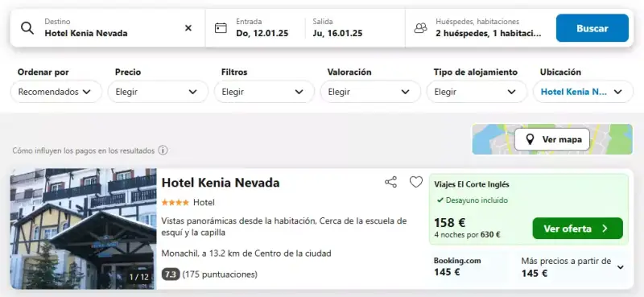Open the Recomendados sort dropdown
Viewport: 644px width, 297px height.
tap(56, 92)
